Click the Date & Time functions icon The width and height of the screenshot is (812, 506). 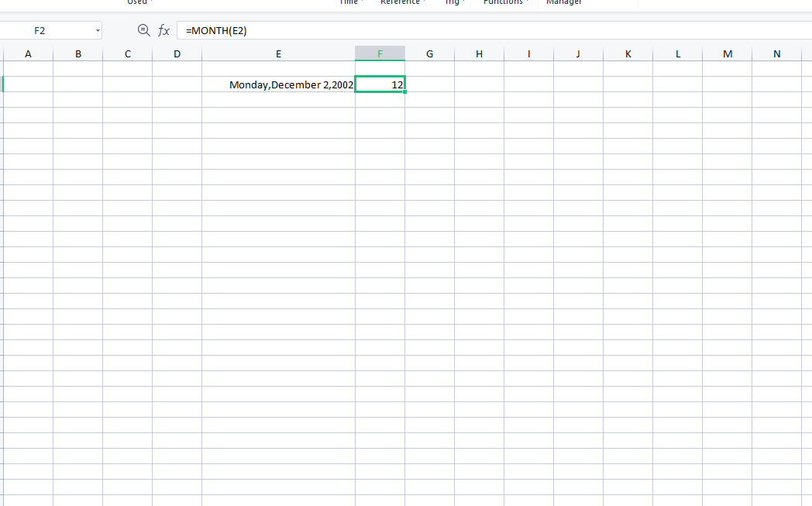coord(349,2)
